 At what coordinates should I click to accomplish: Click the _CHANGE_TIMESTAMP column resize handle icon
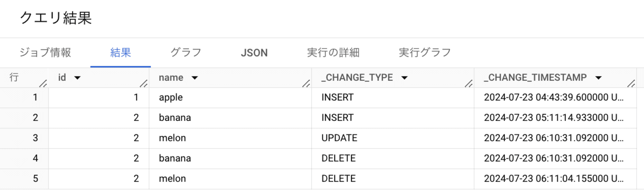tap(631, 83)
